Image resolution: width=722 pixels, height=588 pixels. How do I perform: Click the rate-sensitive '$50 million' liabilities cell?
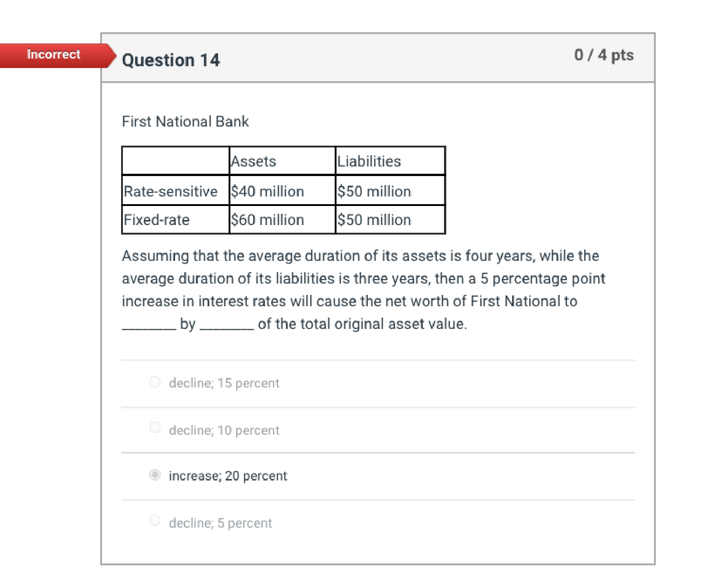click(374, 191)
